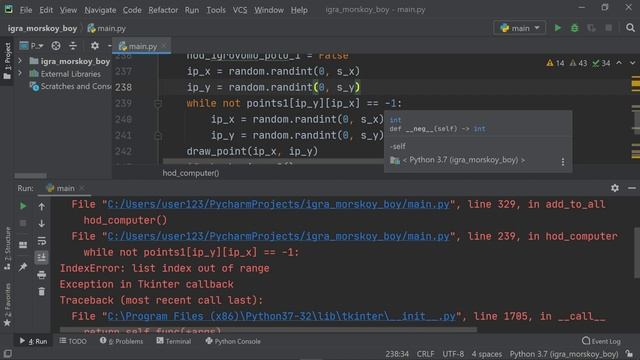Toggle scroll to end in console
Image resolution: width=640 pixels, height=360 pixels.
42,258
